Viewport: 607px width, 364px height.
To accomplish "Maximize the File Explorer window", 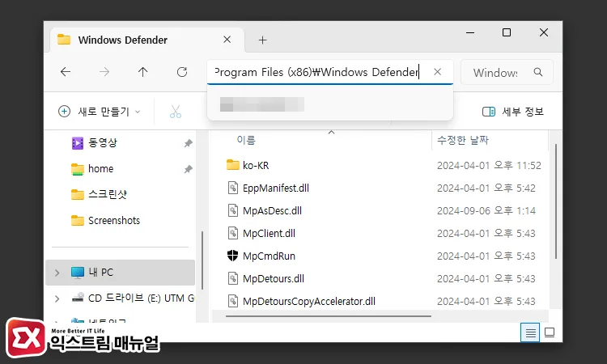I will (x=507, y=32).
